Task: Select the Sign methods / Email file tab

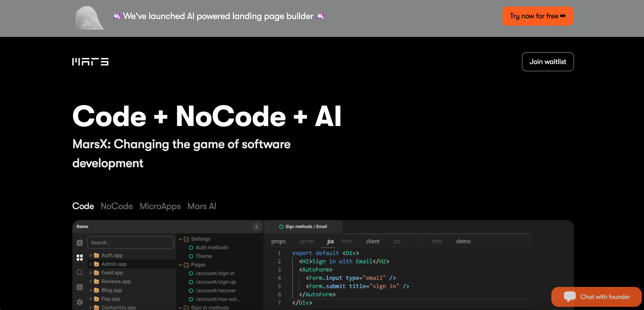Action: click(x=303, y=227)
